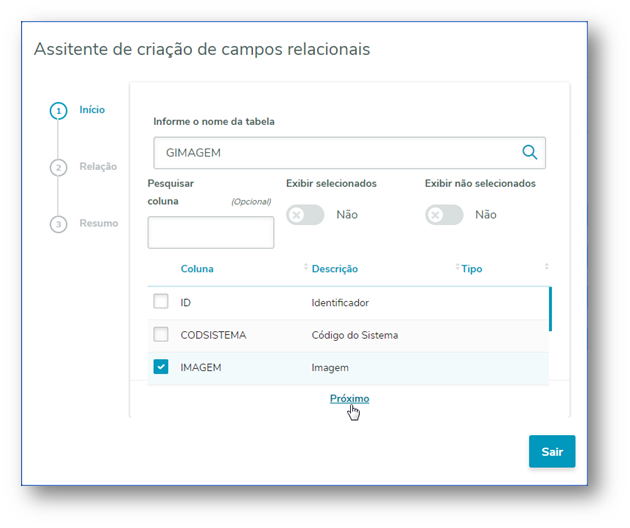Go to the Resumo step label
The width and height of the screenshot is (630, 528).
99,223
